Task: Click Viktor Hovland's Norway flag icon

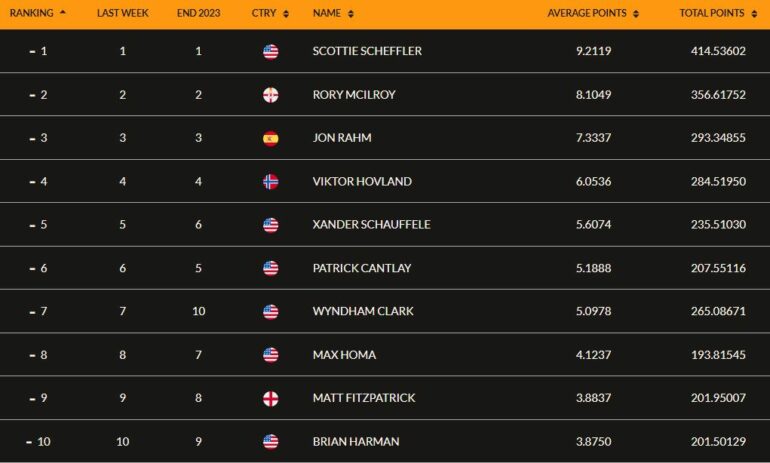Action: point(271,182)
